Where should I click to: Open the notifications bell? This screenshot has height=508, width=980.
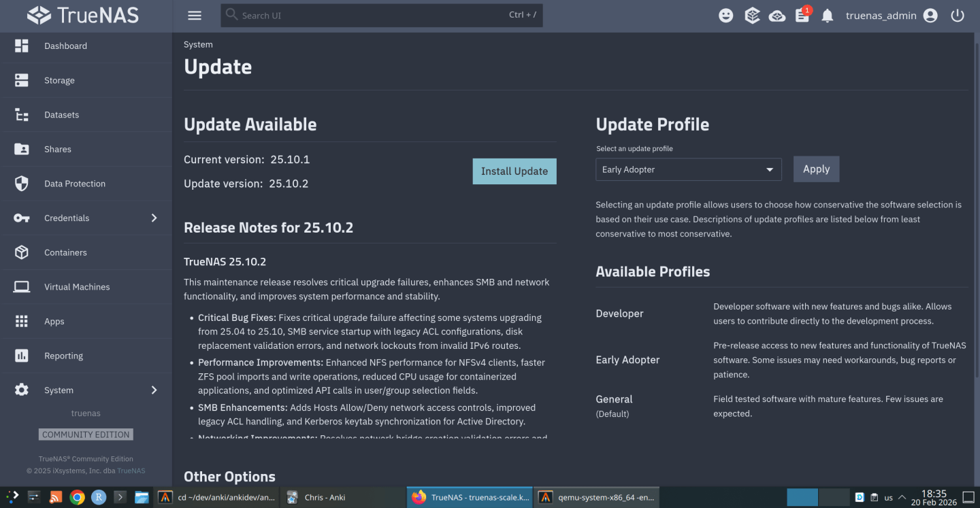click(827, 15)
